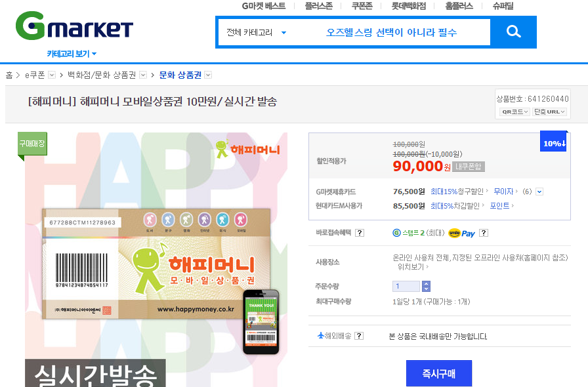The width and height of the screenshot is (588, 387).
Task: Open the question mark beside Smile Pay
Action: [484, 233]
